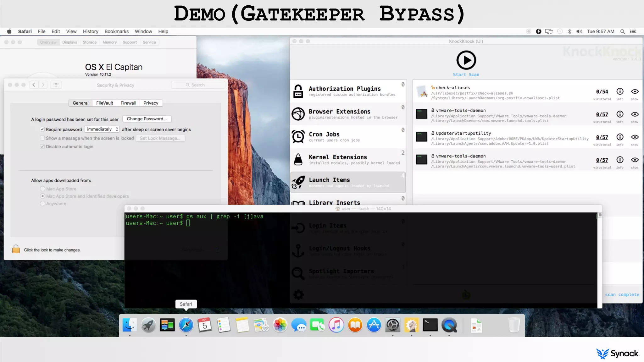Open info for UpdaterStartupUtility item
Screen dimensions: 644x362
click(620, 137)
